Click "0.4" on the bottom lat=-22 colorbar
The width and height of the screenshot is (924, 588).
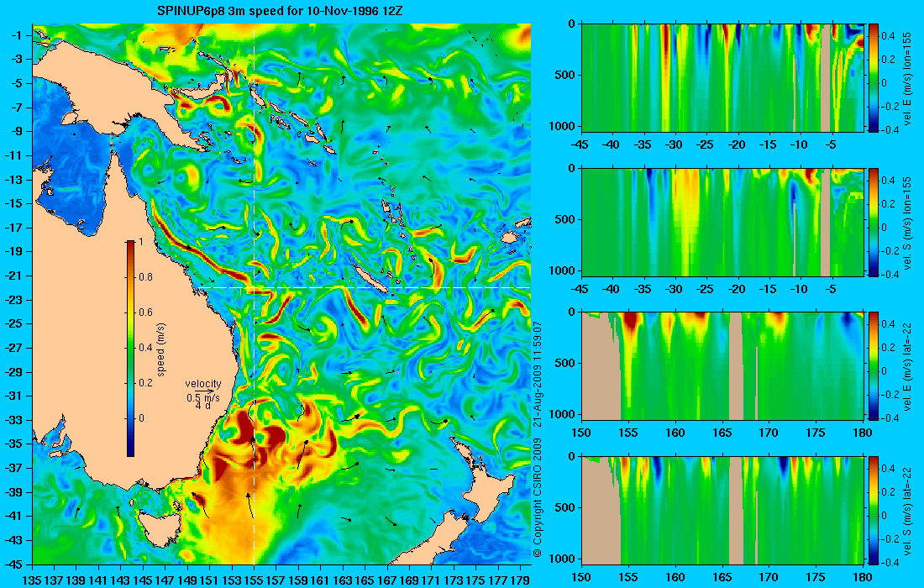[890, 469]
